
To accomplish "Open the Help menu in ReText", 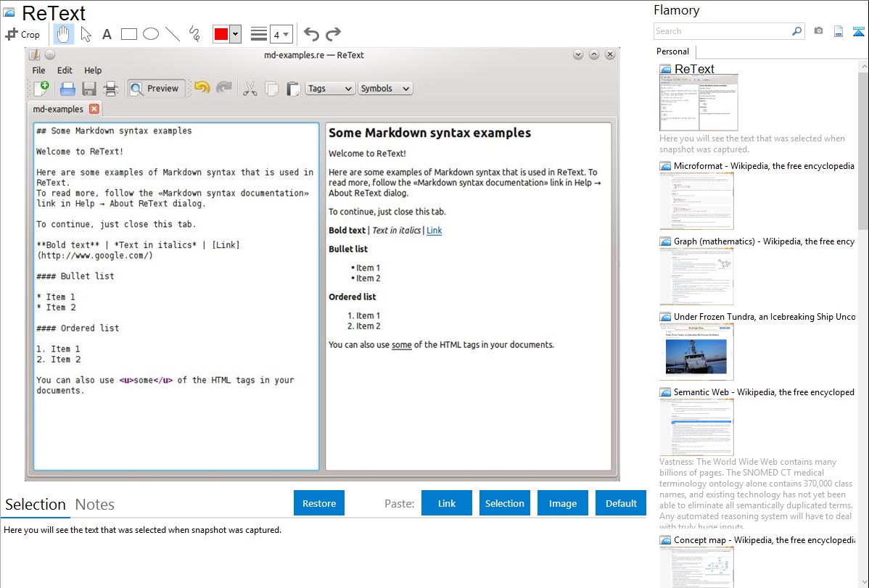I will [x=93, y=70].
